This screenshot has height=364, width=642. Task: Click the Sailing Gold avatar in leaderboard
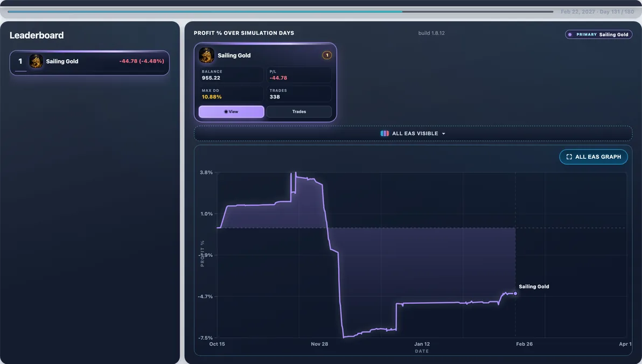coord(36,61)
